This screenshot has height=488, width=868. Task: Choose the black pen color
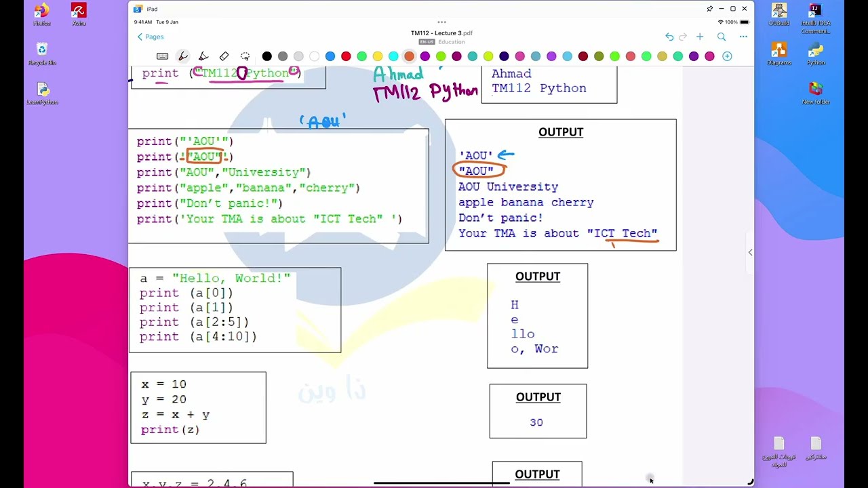click(267, 56)
